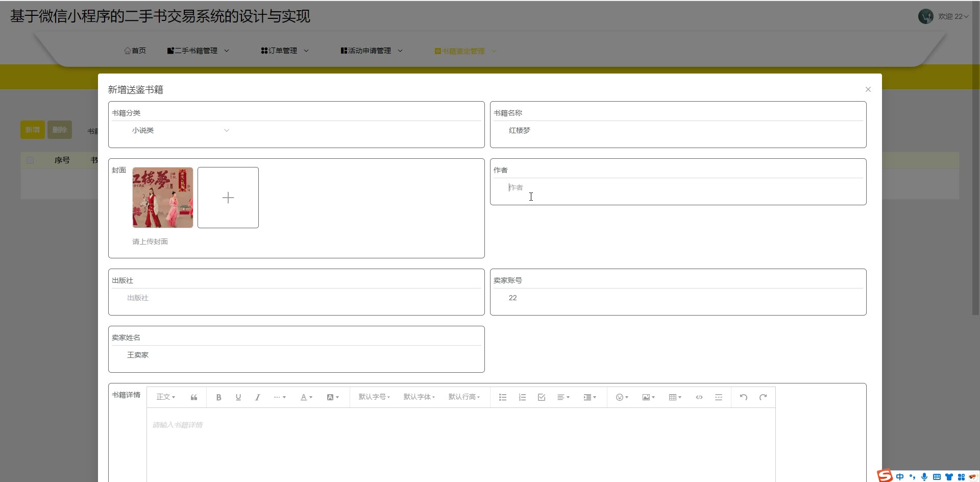The image size is (980, 482).
Task: Click the plus box to upload cover
Action: [x=228, y=198]
